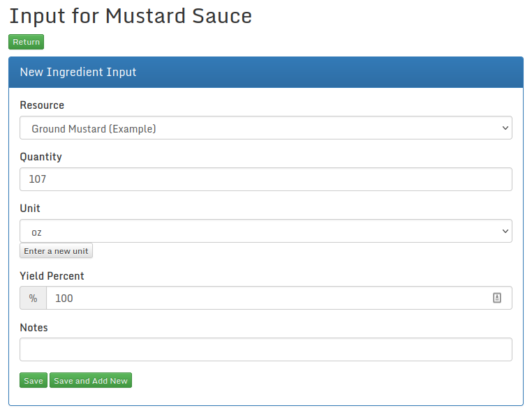532x415 pixels.
Task: Save the ingredient input
Action: [33, 381]
